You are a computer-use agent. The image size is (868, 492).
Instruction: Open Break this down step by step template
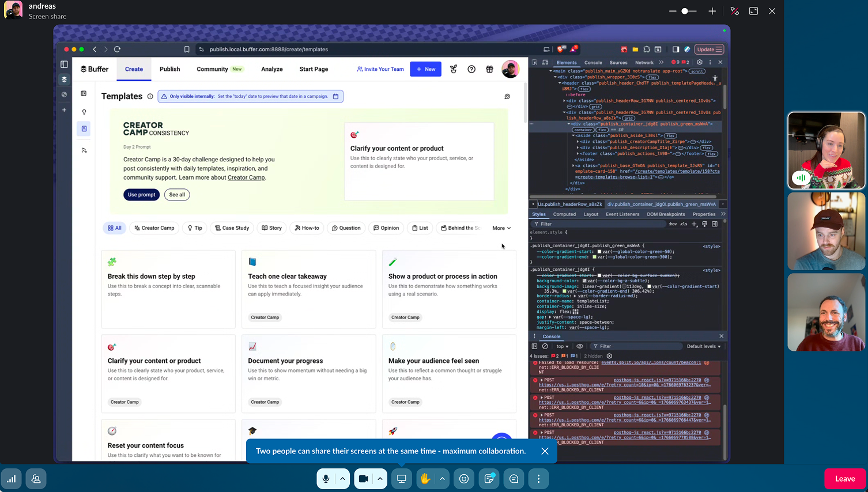click(x=168, y=289)
